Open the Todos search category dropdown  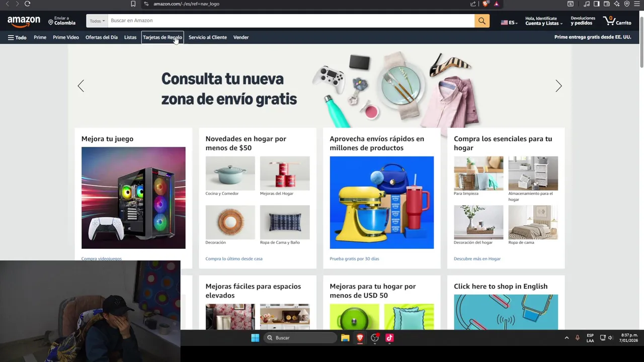(97, 21)
